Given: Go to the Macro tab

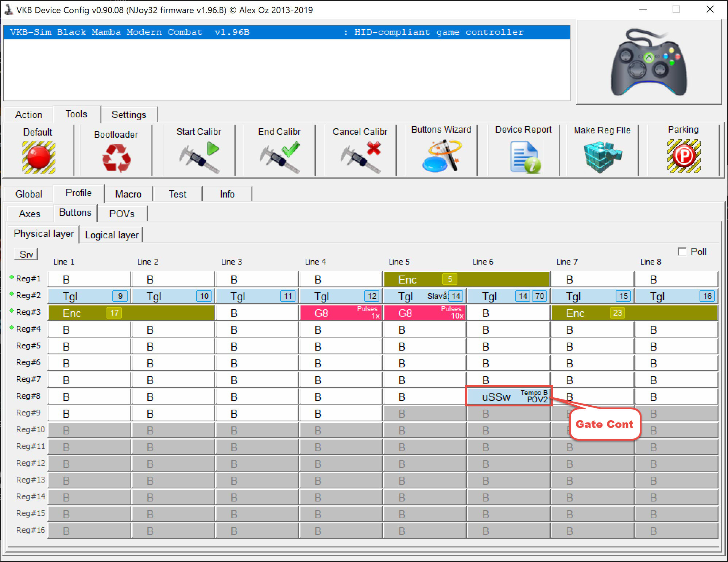Looking at the screenshot, I should tap(128, 194).
